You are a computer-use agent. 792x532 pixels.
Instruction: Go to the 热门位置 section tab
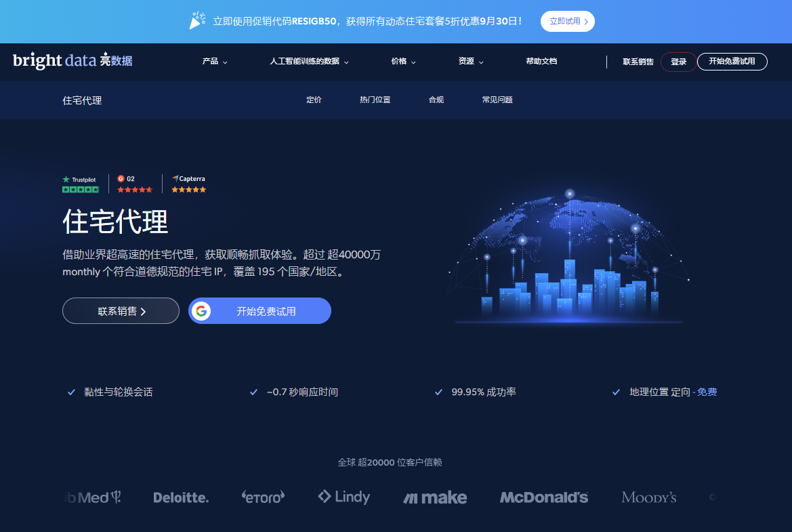click(x=375, y=100)
